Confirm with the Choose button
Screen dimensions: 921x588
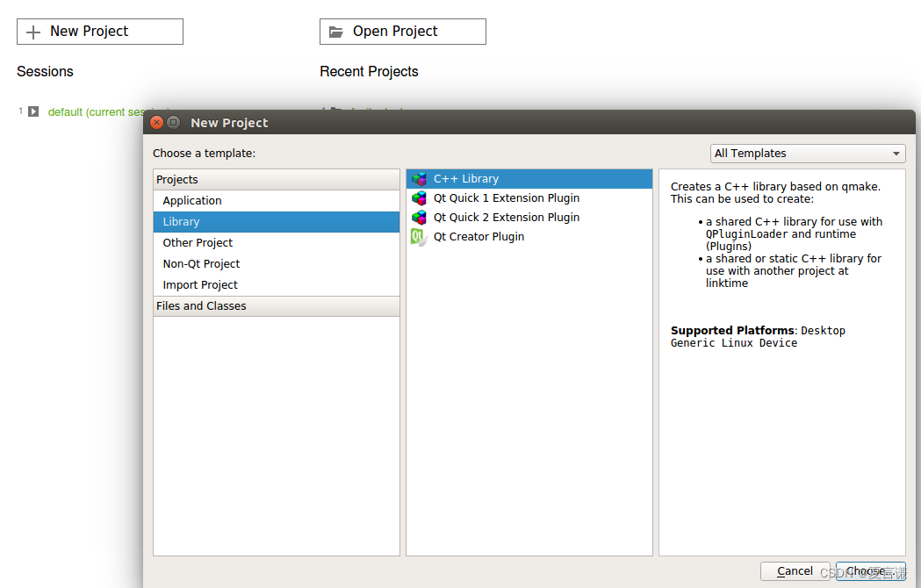click(870, 571)
